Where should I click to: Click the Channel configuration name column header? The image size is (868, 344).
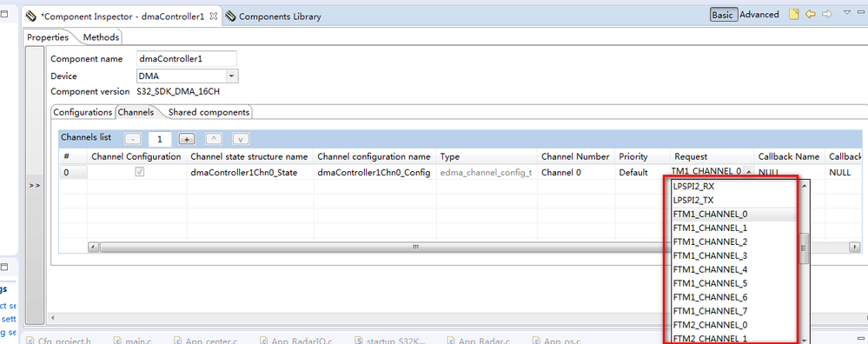[x=374, y=156]
